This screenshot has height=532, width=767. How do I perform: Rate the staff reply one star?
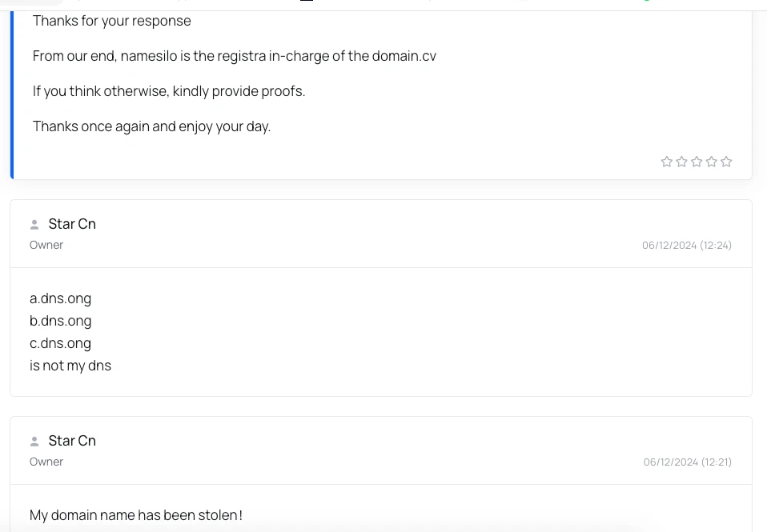point(666,162)
